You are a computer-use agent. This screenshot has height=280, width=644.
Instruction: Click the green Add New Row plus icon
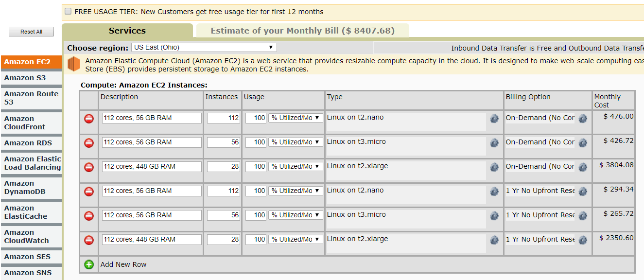(89, 264)
